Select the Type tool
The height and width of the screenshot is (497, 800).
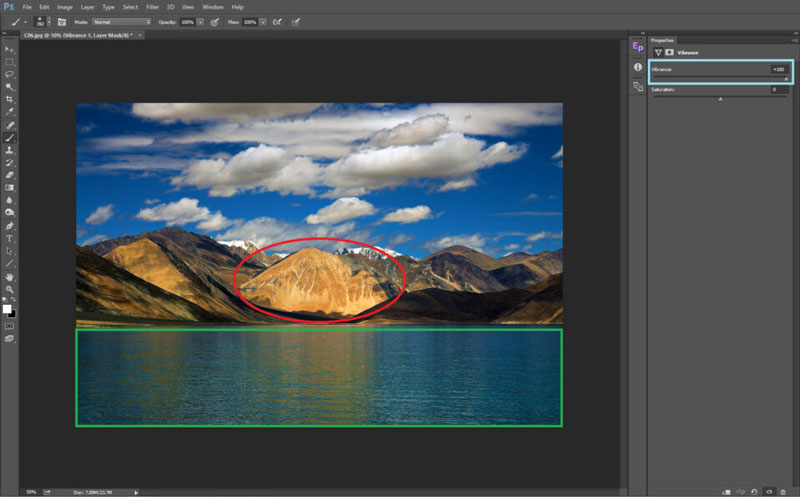tap(10, 238)
